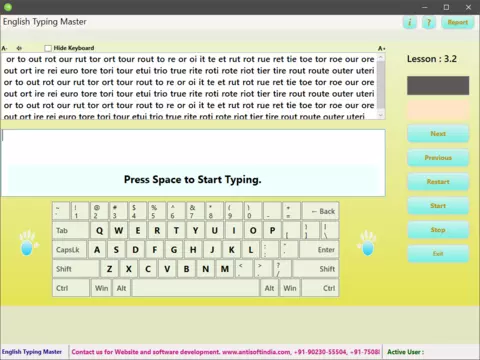Click the I key on virtual keyboard
The height and width of the screenshot is (360, 480).
coord(234,230)
